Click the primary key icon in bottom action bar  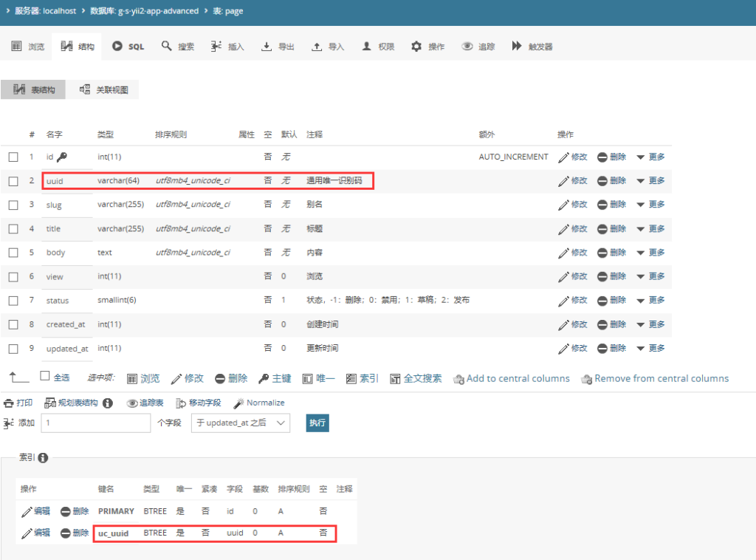[x=264, y=379]
